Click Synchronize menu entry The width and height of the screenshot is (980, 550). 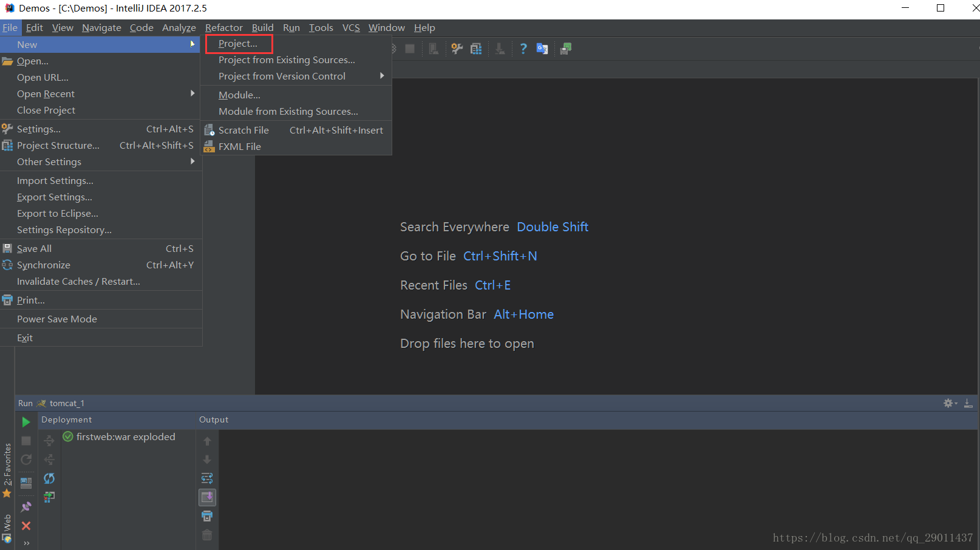(x=101, y=265)
